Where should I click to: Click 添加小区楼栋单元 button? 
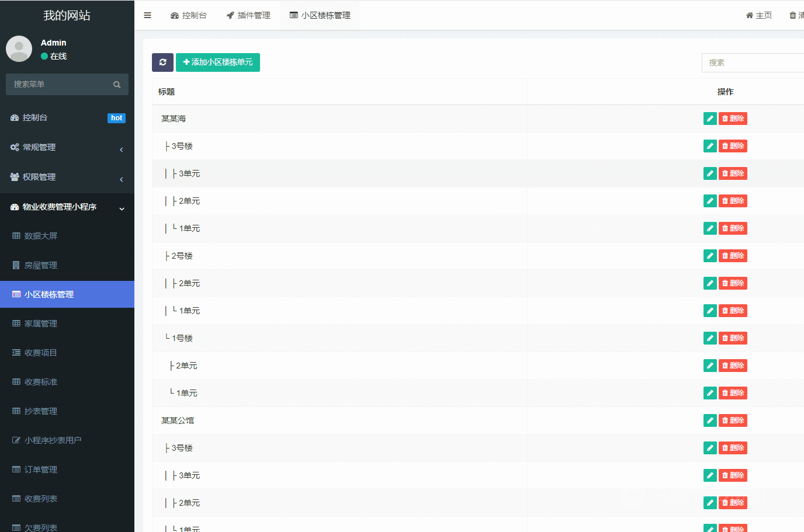point(217,62)
